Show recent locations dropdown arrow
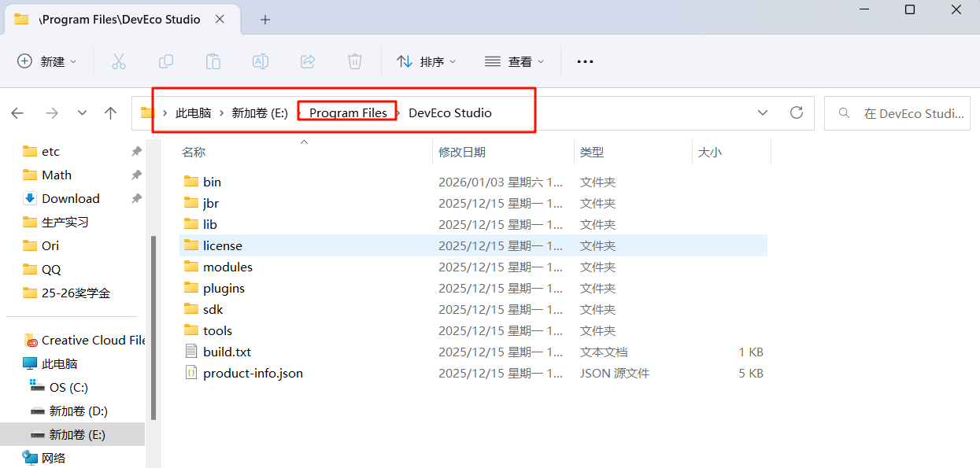The image size is (980, 468). [x=83, y=113]
